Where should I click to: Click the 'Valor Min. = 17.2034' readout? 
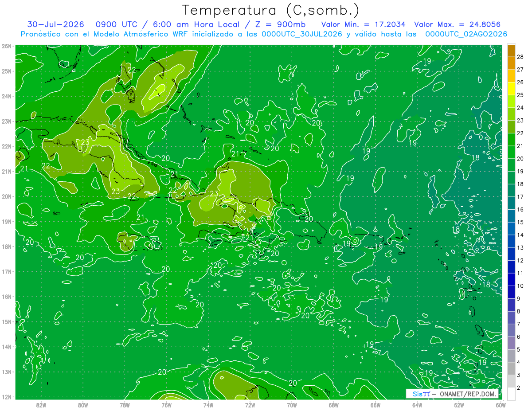pyautogui.click(x=363, y=24)
